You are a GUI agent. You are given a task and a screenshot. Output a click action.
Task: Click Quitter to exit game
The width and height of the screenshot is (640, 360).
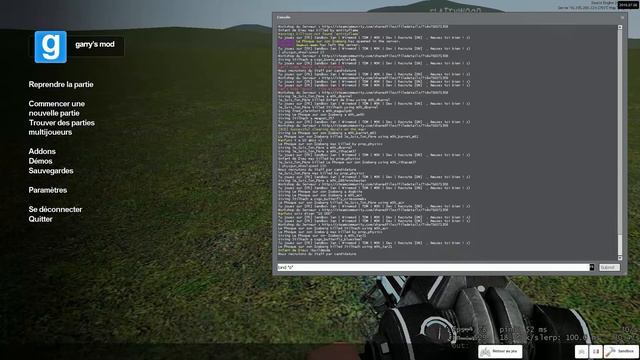[40, 219]
